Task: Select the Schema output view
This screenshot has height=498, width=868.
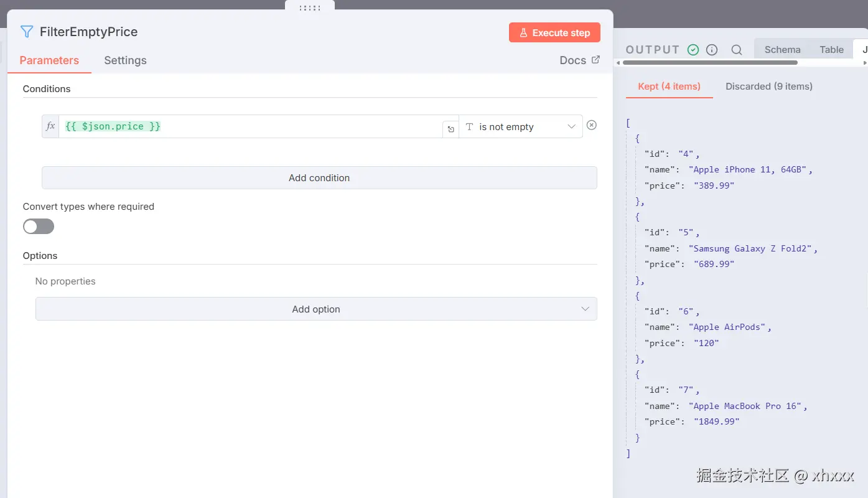Action: pyautogui.click(x=782, y=50)
